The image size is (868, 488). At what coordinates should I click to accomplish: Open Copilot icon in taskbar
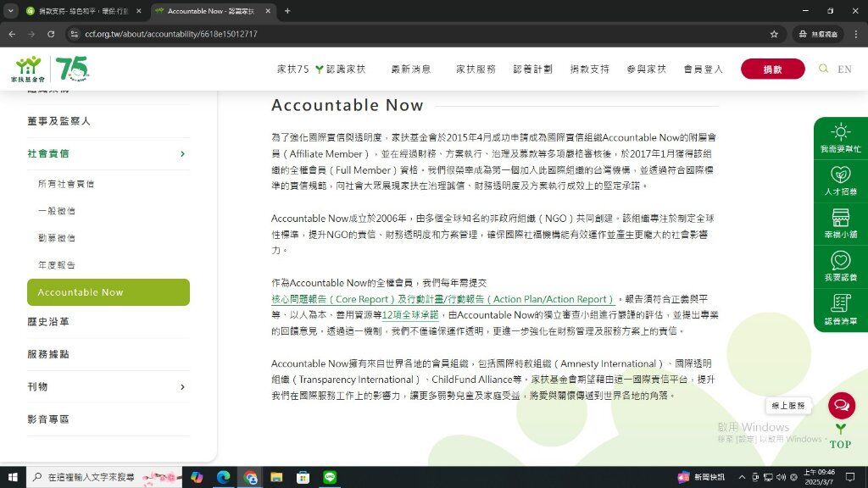(x=197, y=477)
